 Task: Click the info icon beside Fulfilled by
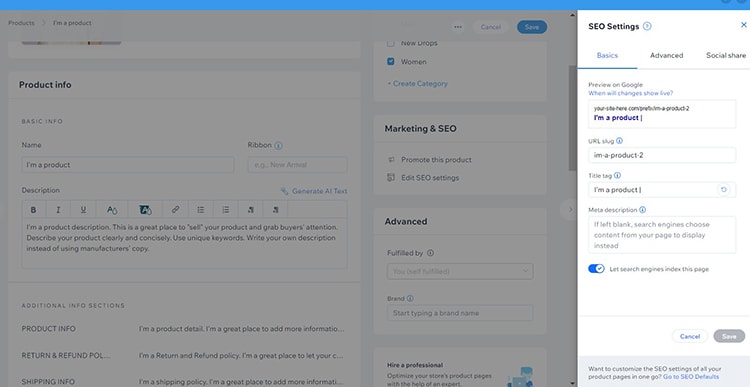click(x=430, y=253)
